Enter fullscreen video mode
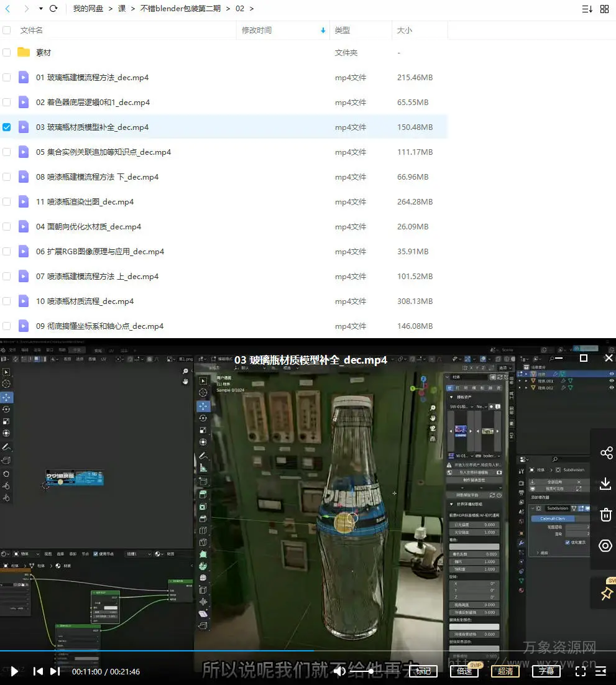 pos(580,671)
